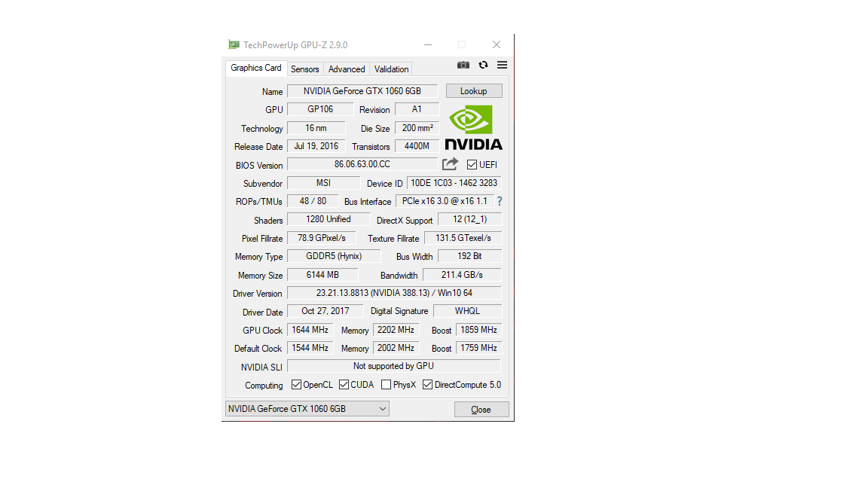
Task: Click the GPU-Z title bar app icon
Action: (234, 45)
